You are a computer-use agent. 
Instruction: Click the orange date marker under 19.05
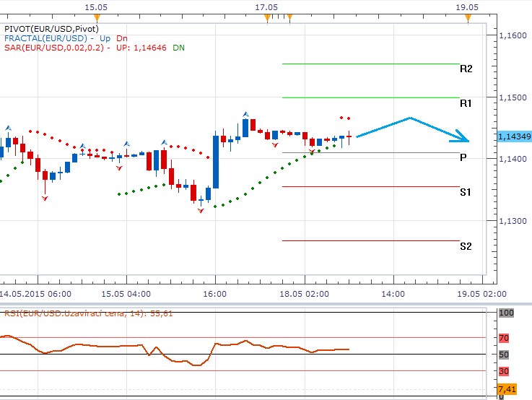468,17
